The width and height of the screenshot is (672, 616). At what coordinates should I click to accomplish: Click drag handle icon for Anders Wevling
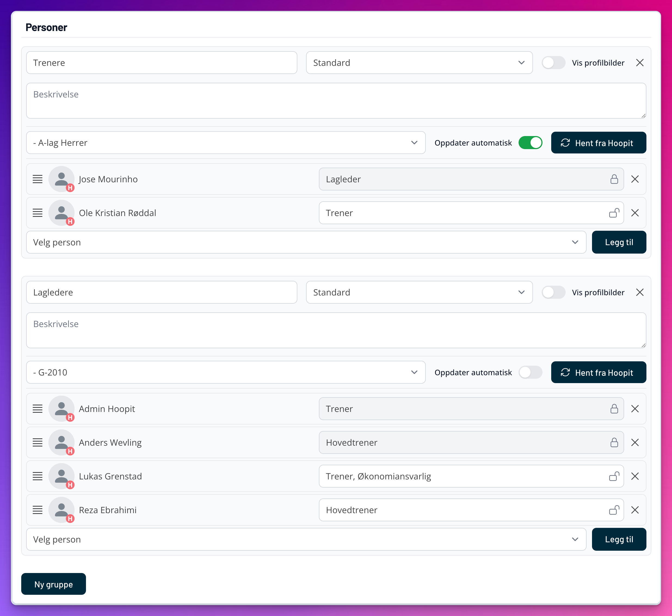click(x=38, y=442)
